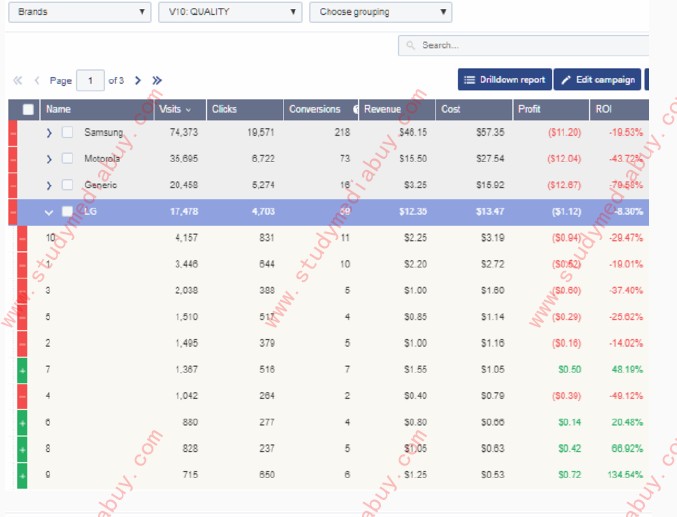Image resolution: width=677 pixels, height=517 pixels.
Task: Click red minus marker on Motorola row
Action: [x=13, y=159]
